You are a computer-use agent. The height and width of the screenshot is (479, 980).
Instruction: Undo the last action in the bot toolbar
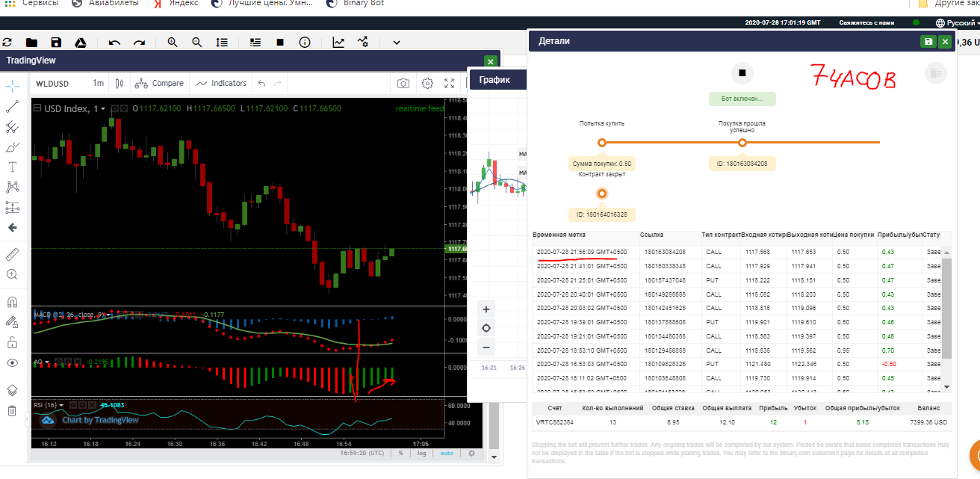click(x=114, y=43)
